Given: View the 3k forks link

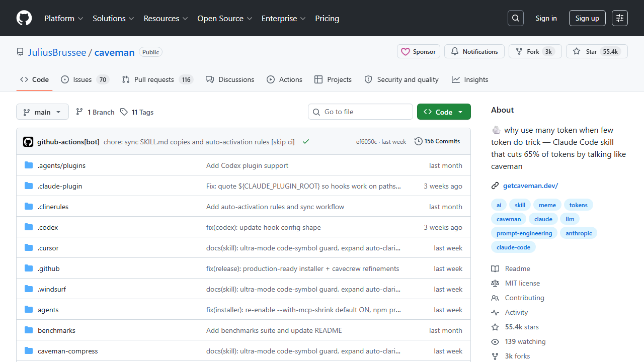Looking at the screenshot, I should [511, 356].
